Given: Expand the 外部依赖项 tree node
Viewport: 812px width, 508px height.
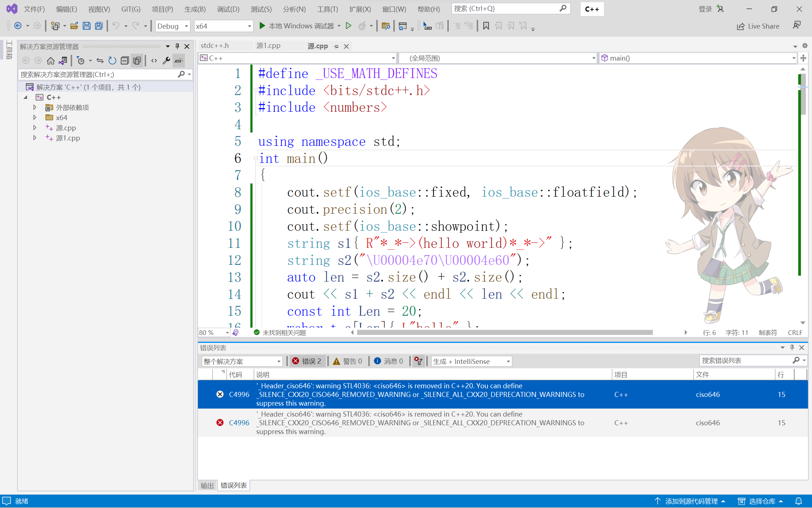Looking at the screenshot, I should (x=35, y=107).
